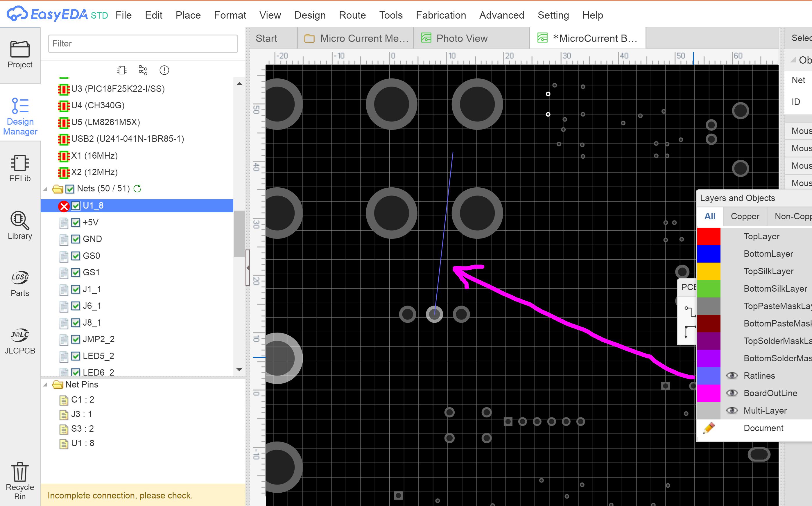Hide the BoardOutLine layer eye icon
The image size is (812, 506).
click(732, 393)
